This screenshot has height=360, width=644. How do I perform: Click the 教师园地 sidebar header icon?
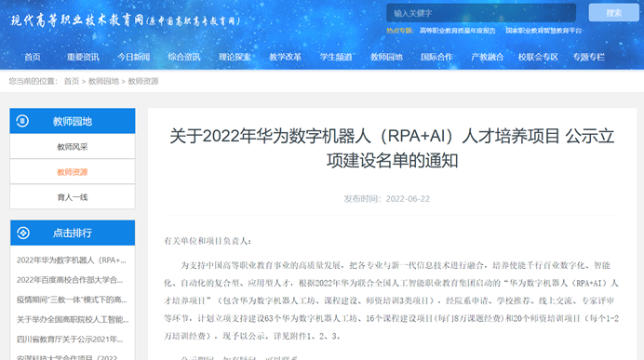[x=22, y=121]
